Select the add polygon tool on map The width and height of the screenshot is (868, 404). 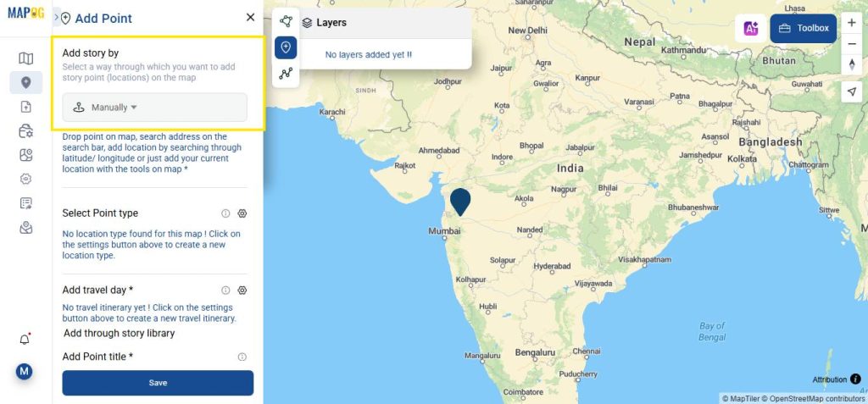coord(286,21)
